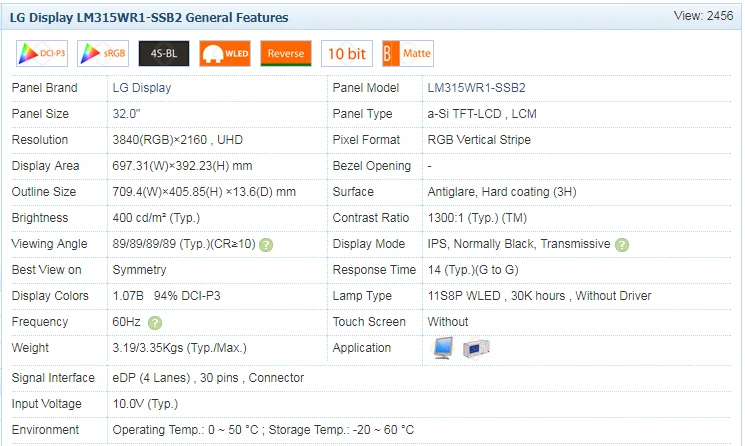Open the Display Mode help icon
Screen dimensions: 745x446
tap(621, 245)
